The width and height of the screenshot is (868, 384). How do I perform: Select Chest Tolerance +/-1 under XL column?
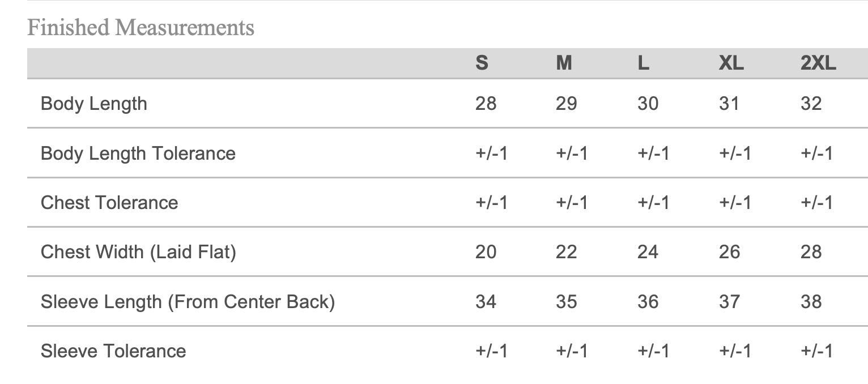pyautogui.click(x=735, y=203)
